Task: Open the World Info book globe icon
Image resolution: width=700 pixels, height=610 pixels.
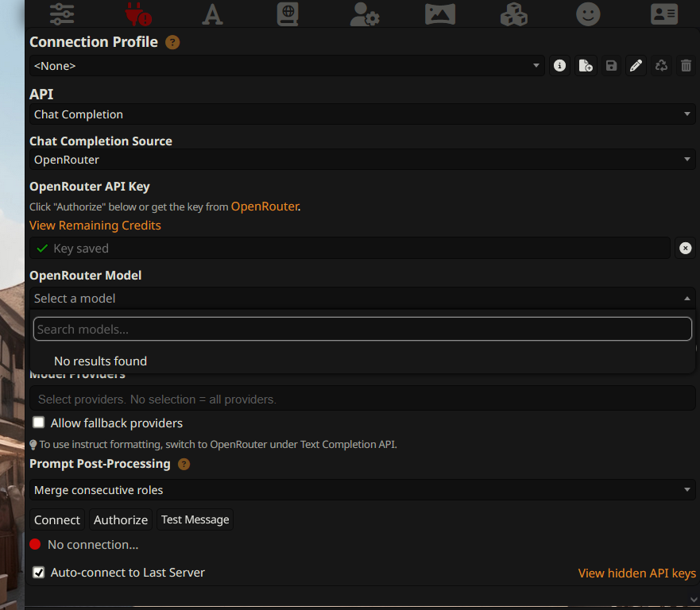Action: (x=288, y=14)
